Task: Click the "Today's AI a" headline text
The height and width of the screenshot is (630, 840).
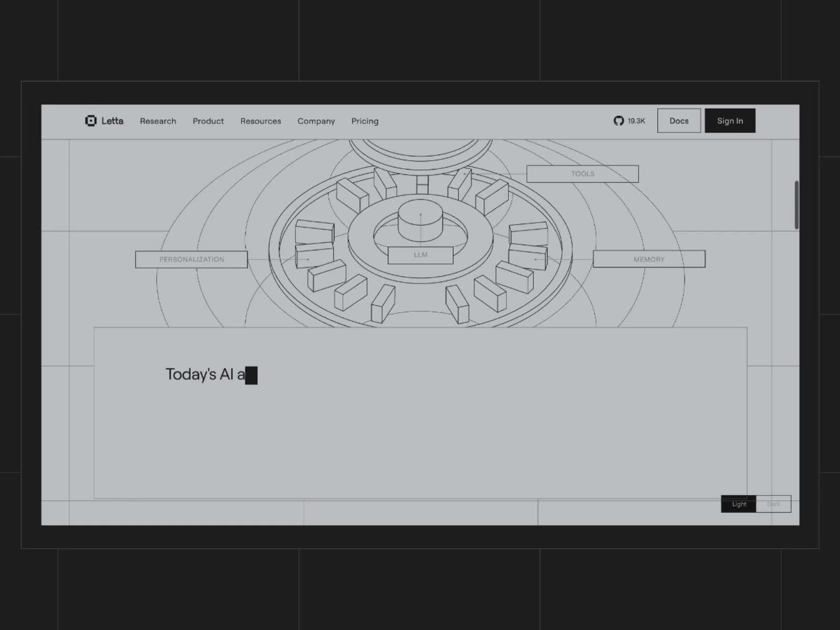Action: [205, 374]
